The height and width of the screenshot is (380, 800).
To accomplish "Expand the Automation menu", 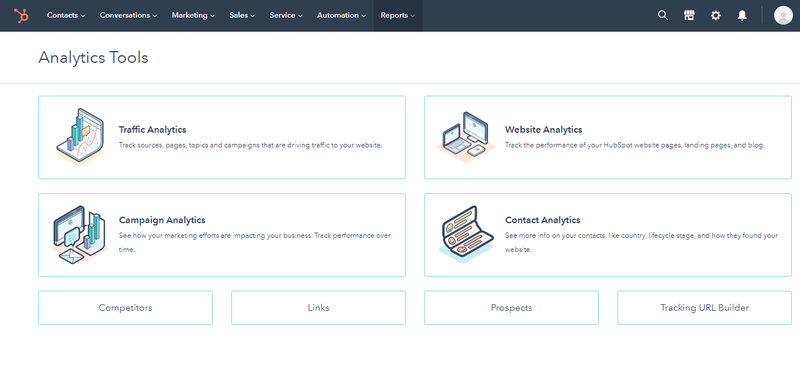I will pos(341,15).
